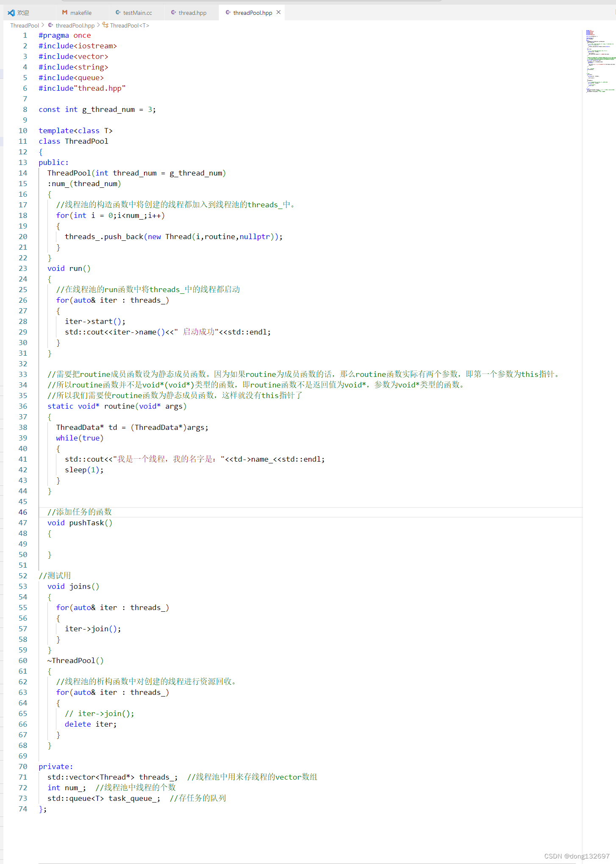Click the 'private:' access specifier

pyautogui.click(x=55, y=766)
